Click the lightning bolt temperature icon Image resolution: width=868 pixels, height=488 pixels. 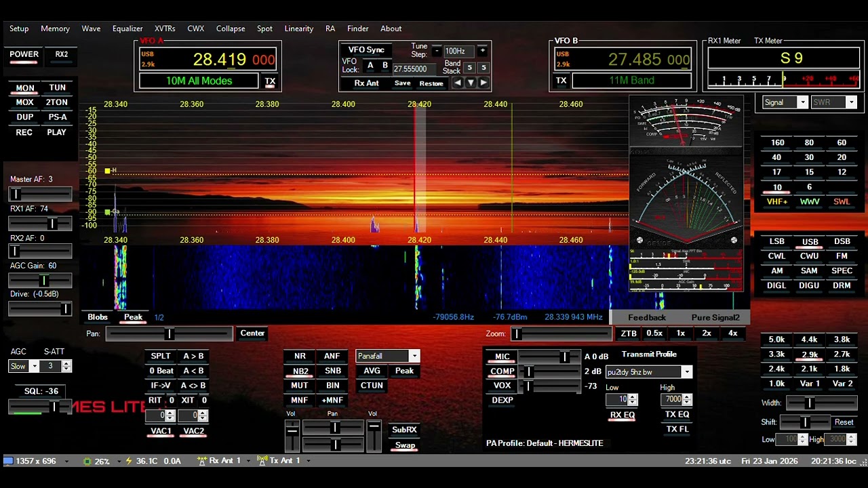click(129, 461)
